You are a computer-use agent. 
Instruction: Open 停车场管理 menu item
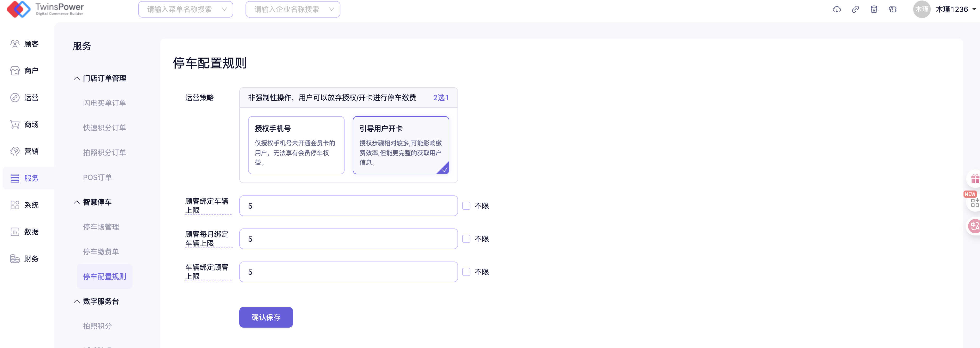pos(101,227)
